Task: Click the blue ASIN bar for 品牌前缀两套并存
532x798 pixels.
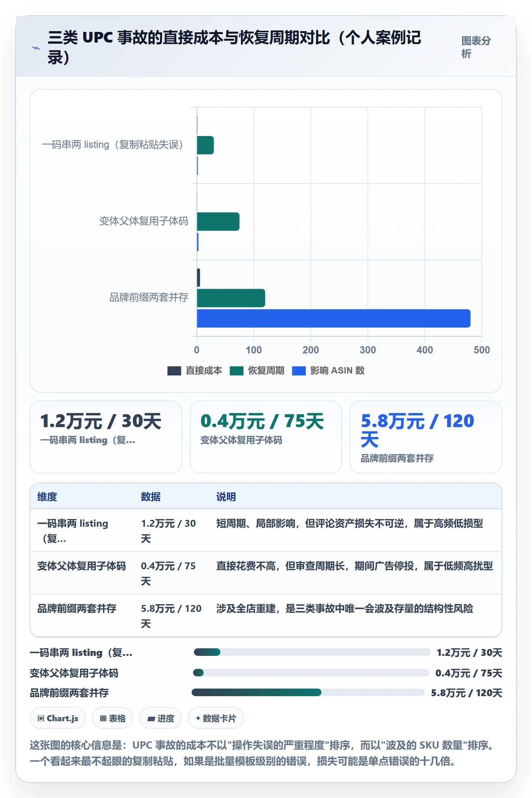Action: point(334,318)
